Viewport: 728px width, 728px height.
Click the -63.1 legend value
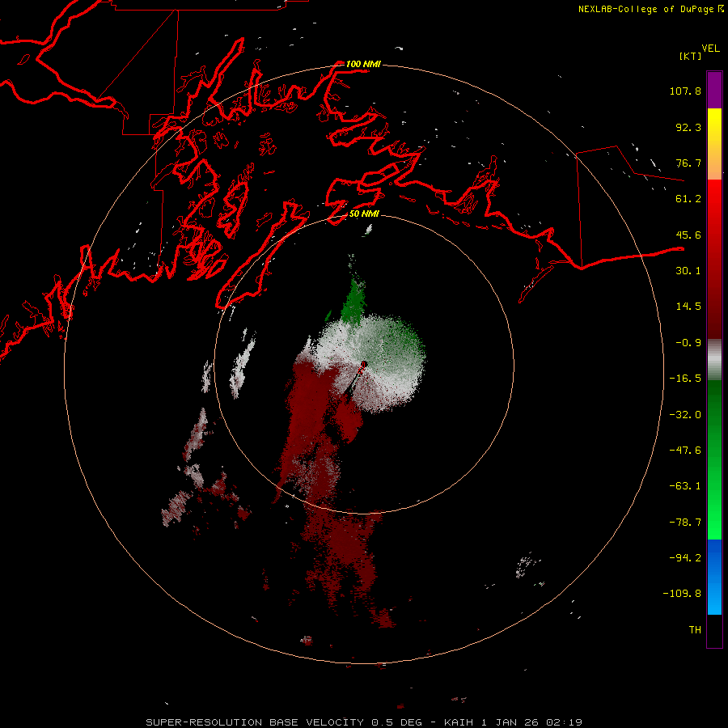click(x=685, y=486)
